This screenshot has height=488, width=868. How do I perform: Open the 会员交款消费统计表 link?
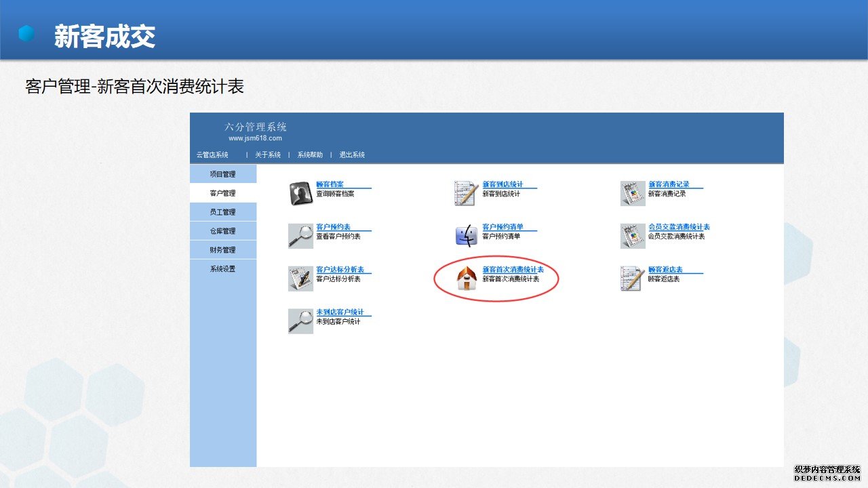[679, 227]
